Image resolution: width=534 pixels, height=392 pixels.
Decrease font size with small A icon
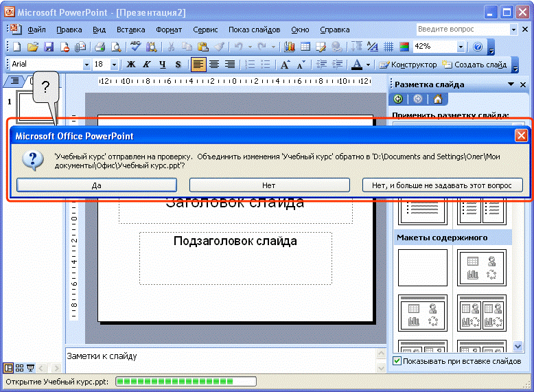(x=301, y=65)
